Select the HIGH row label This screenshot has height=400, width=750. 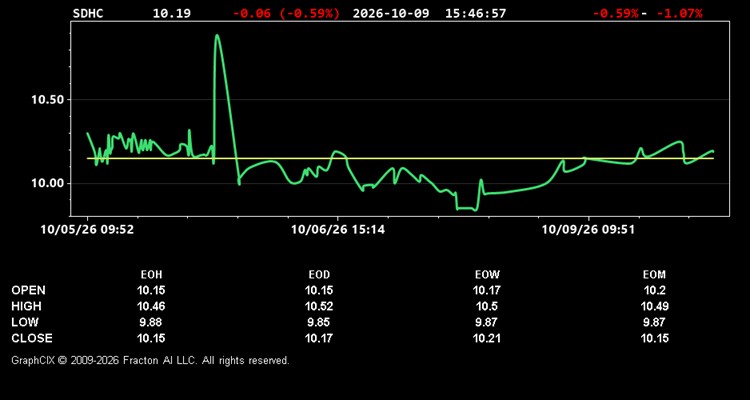pyautogui.click(x=26, y=306)
